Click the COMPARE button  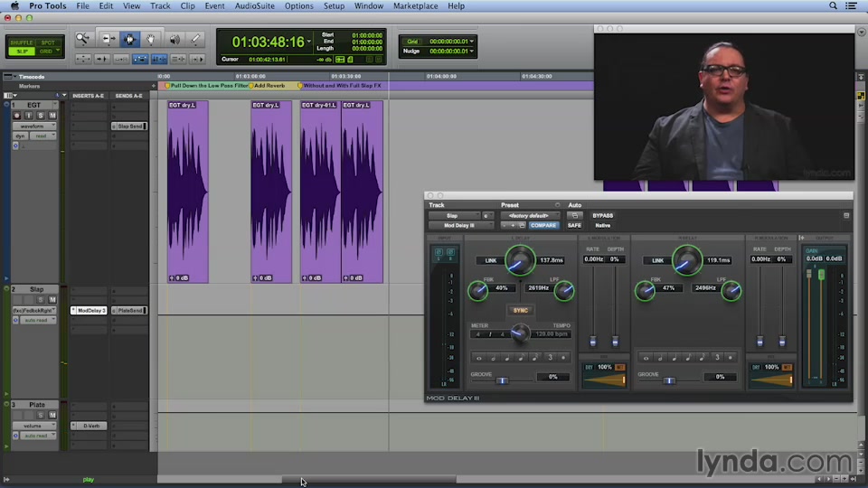pos(543,226)
